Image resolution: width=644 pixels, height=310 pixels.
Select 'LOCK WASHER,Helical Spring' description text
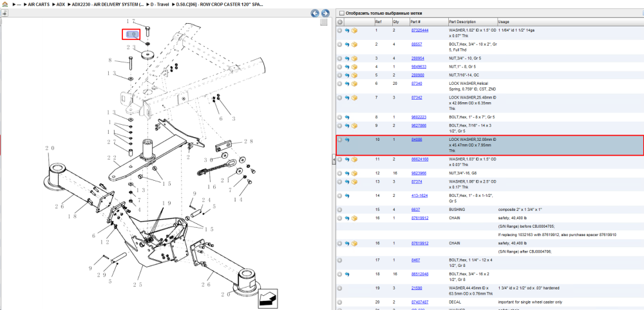(472, 86)
